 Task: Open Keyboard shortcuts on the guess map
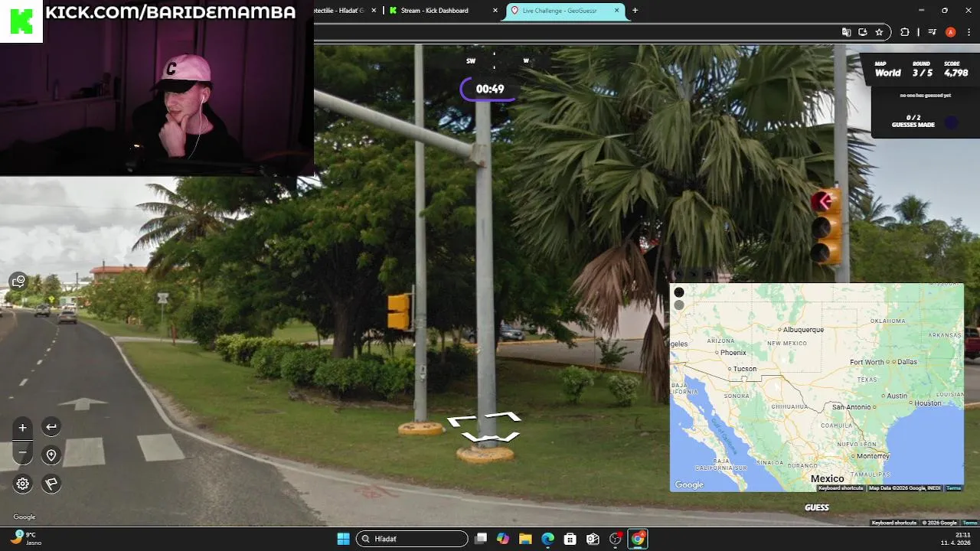click(x=841, y=488)
